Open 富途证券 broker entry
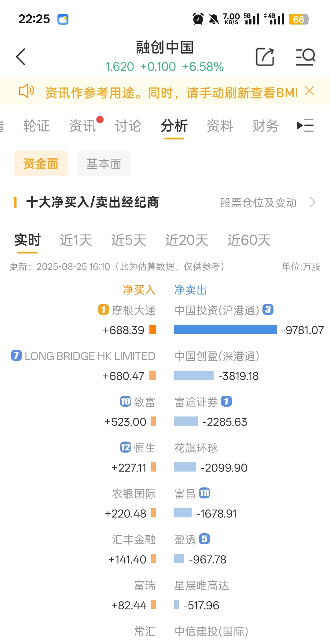This screenshot has width=330, height=644. pos(196,402)
